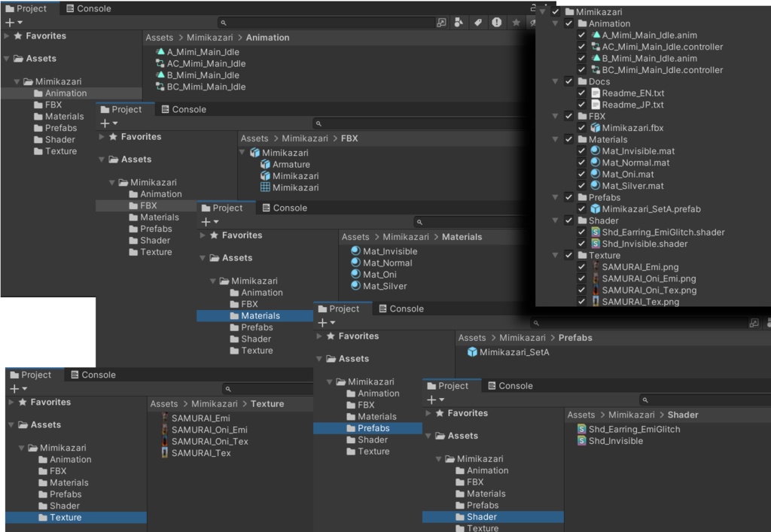
Task: Select BC_Mimi_Main_Idle animator controller in Animation folder
Action: [x=200, y=87]
